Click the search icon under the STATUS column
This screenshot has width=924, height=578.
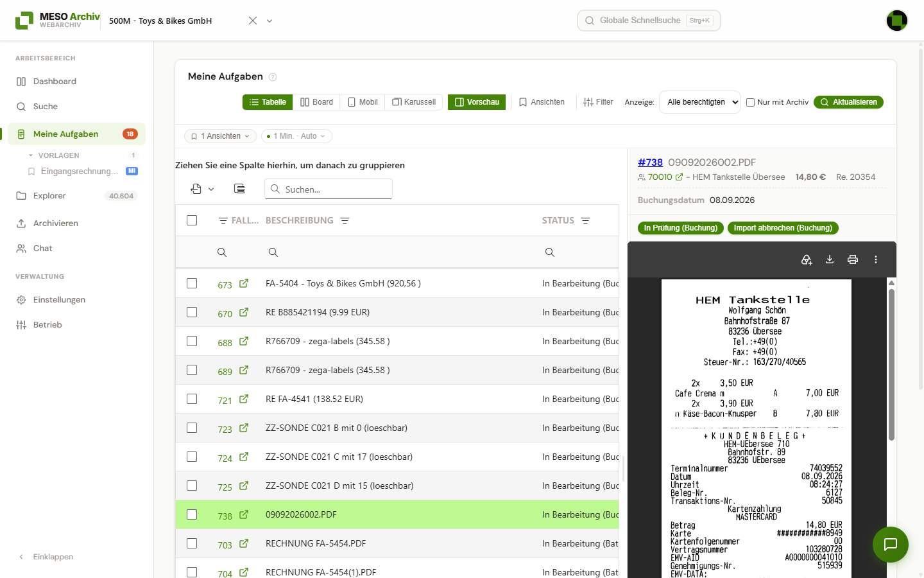[550, 252]
